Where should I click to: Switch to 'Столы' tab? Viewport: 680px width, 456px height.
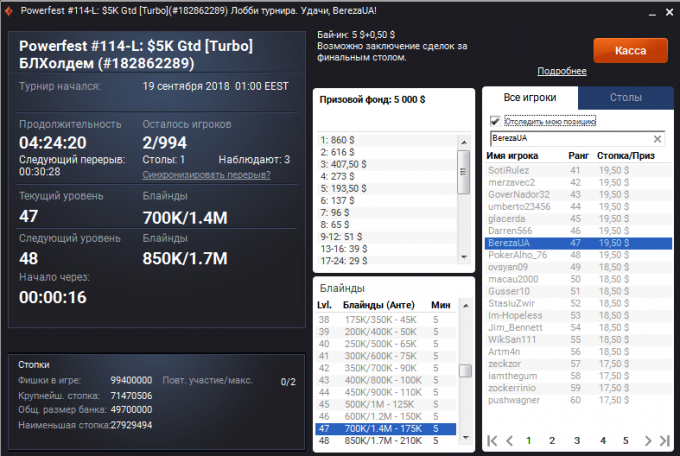coord(626,98)
